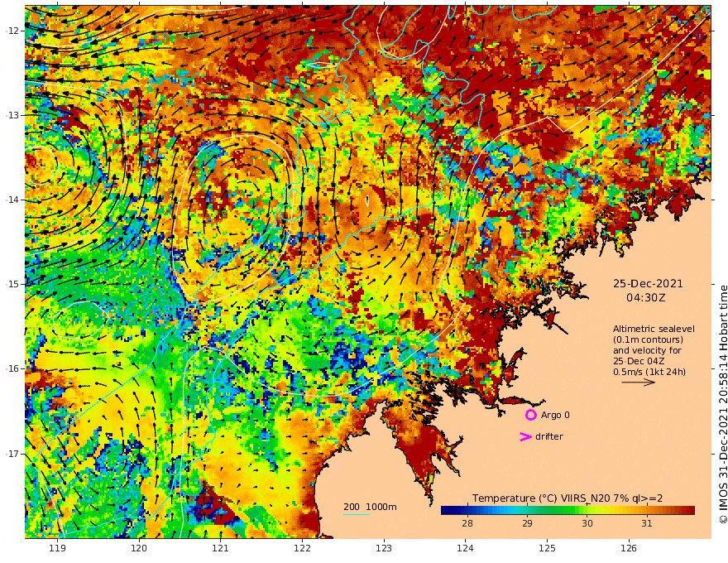Click the date text 25-Dec-2021
The image size is (728, 563).
pos(648,283)
